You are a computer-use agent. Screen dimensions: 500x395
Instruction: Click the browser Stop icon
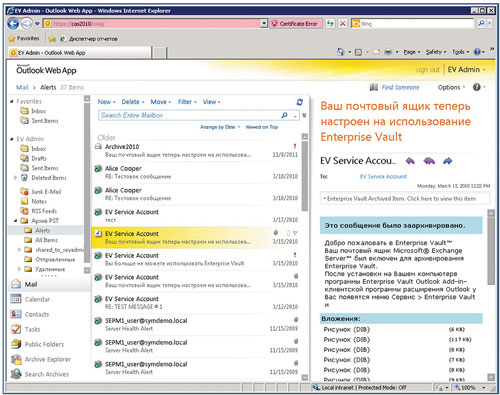[x=342, y=24]
